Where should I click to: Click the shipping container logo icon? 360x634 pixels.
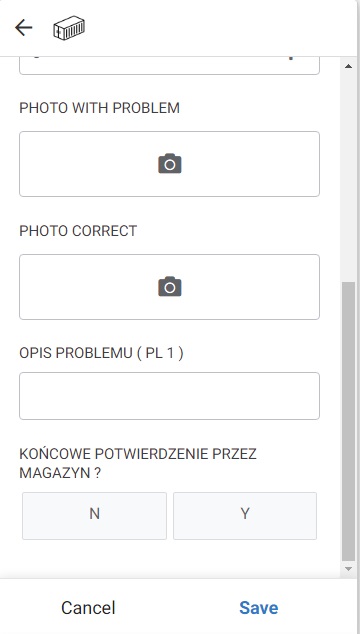69,27
